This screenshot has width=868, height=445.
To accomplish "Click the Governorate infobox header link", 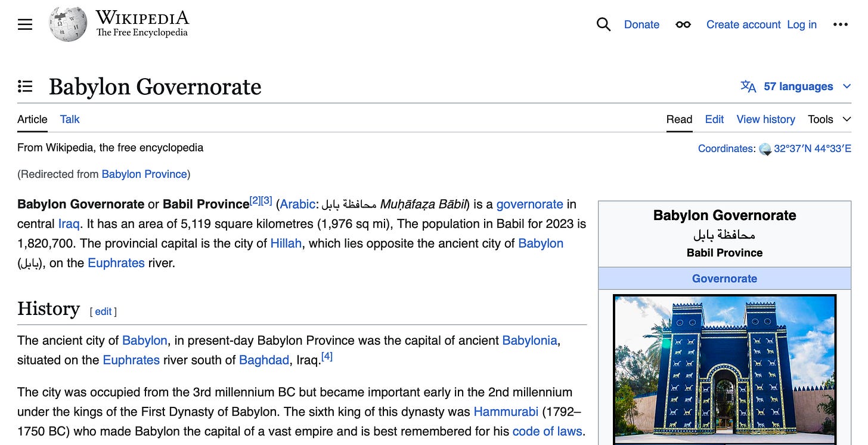I will [x=724, y=279].
